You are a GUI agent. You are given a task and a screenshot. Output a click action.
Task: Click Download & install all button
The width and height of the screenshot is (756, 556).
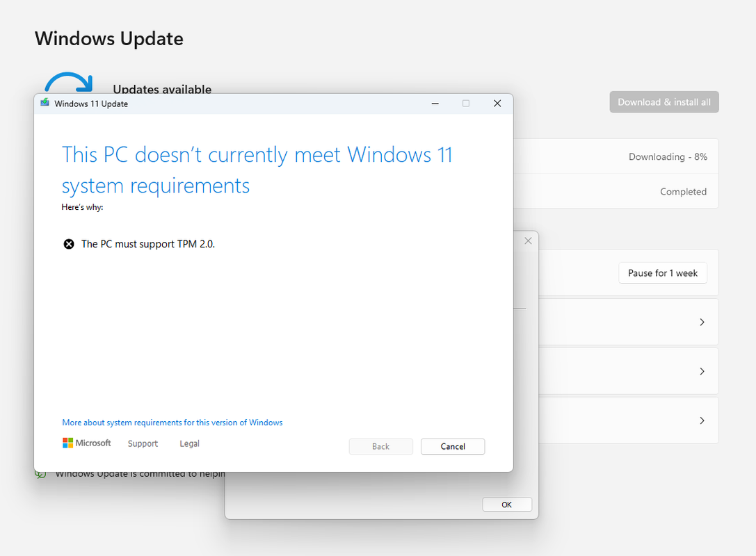point(664,102)
